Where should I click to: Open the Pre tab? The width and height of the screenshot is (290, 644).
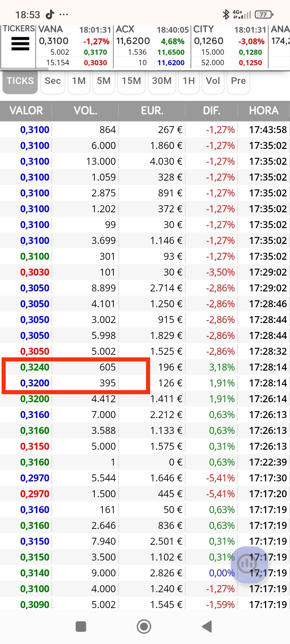(238, 81)
